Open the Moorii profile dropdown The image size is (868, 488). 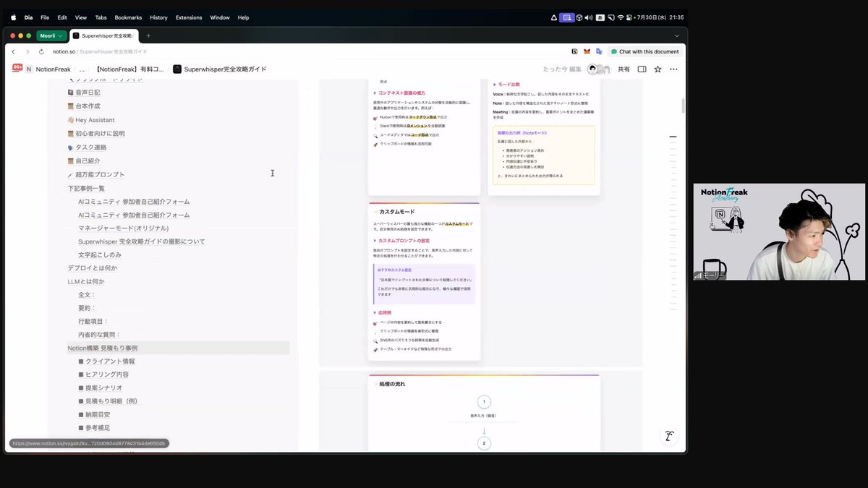point(51,35)
